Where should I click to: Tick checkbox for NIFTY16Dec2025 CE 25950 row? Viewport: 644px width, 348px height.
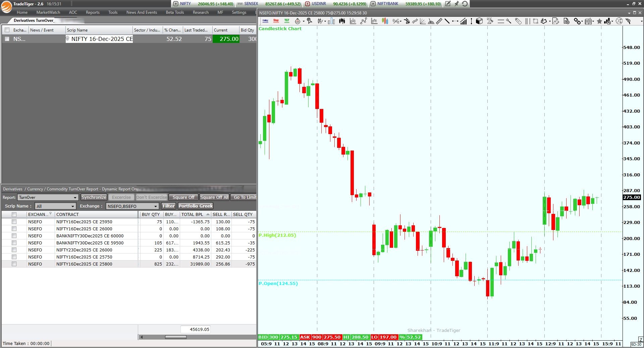pyautogui.click(x=14, y=222)
